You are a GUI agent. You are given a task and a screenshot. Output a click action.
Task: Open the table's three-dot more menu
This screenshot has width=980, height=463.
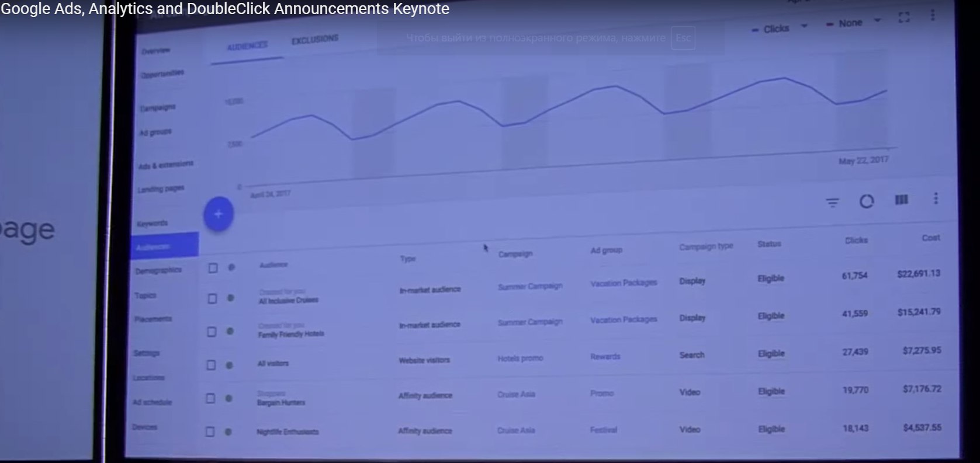click(936, 199)
